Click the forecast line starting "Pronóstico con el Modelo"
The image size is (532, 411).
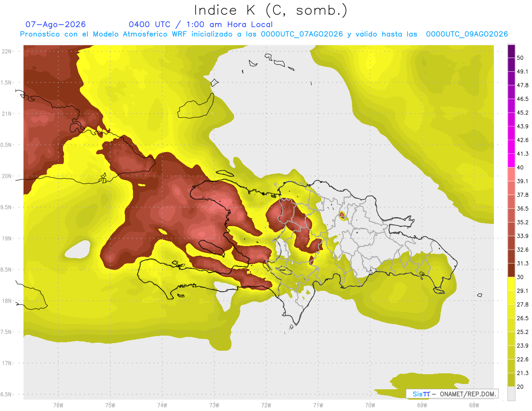[264, 34]
